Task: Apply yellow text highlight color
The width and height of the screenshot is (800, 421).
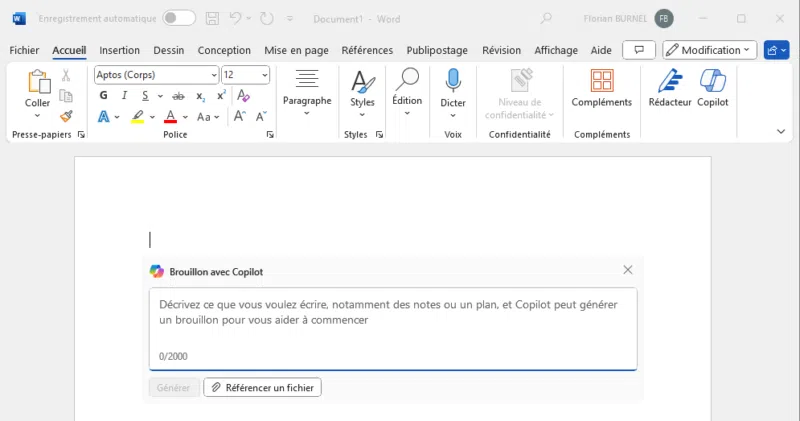Action: point(137,117)
